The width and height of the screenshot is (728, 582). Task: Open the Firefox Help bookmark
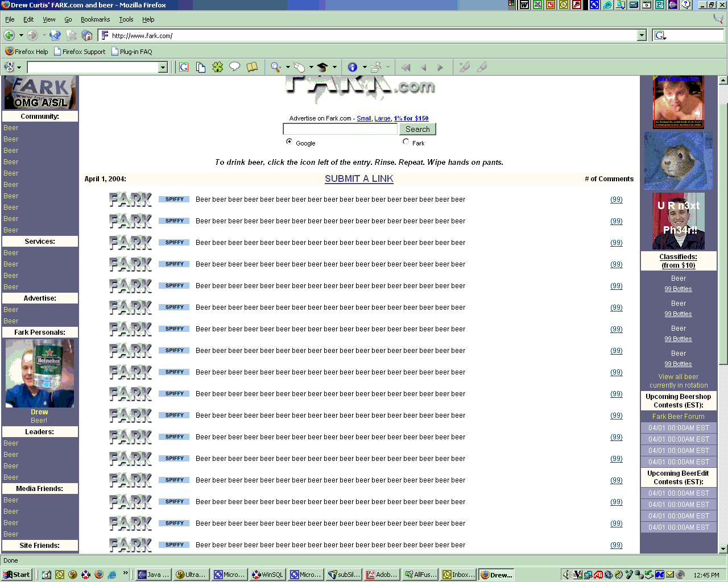27,51
